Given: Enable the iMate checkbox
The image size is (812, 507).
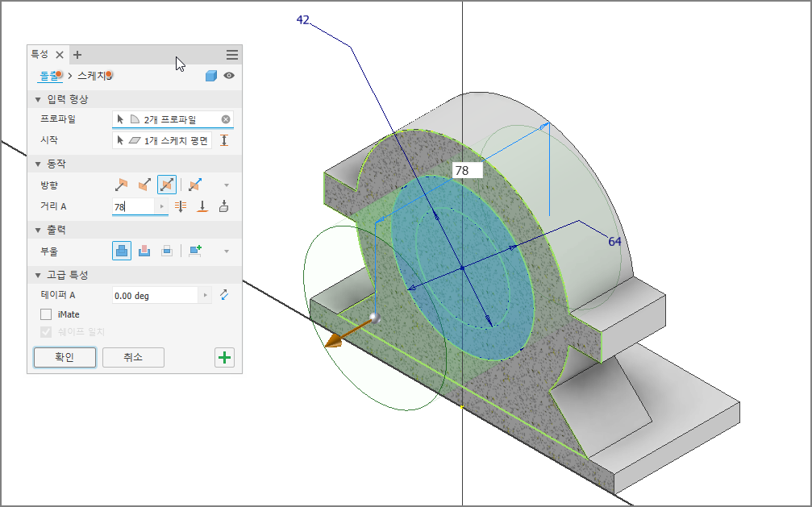Looking at the screenshot, I should (46, 314).
